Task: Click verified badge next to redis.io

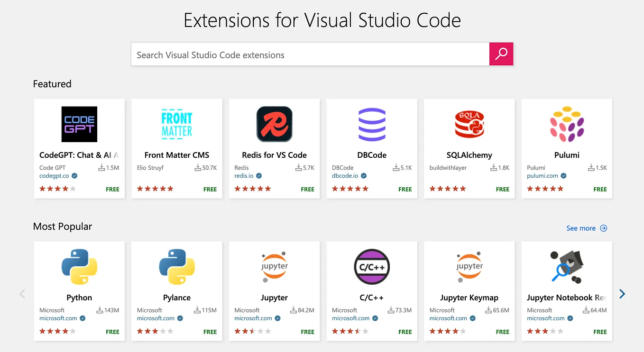Action: click(259, 176)
